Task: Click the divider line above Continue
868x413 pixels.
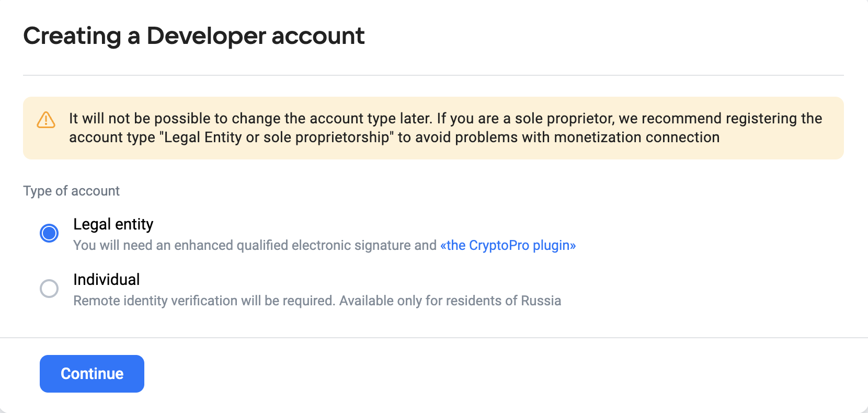Action: coord(433,338)
